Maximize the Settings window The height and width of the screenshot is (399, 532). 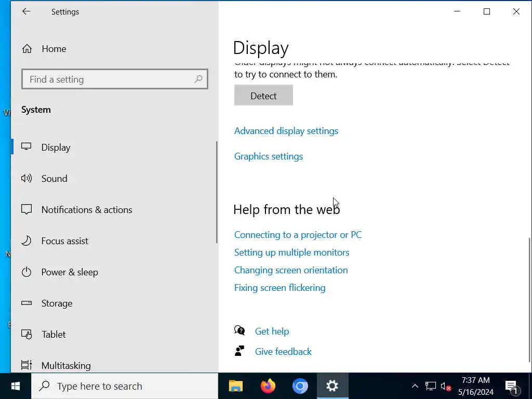point(486,11)
